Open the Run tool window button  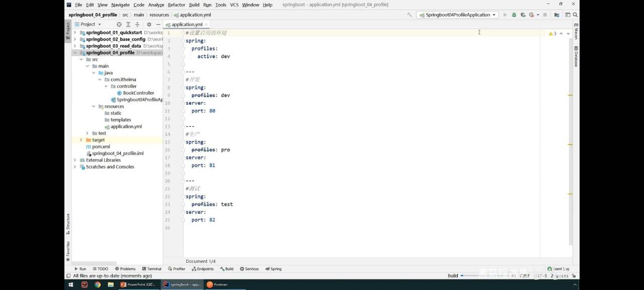point(80,269)
